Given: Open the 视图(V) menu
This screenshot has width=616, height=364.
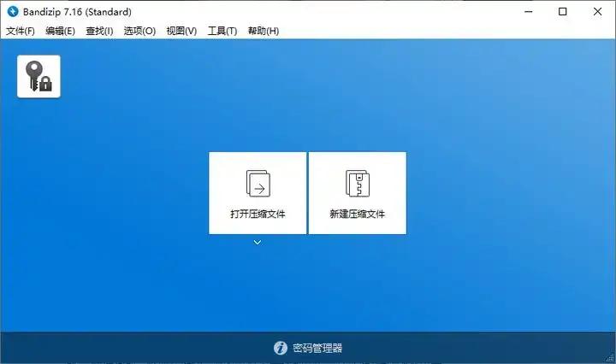Looking at the screenshot, I should 181,31.
